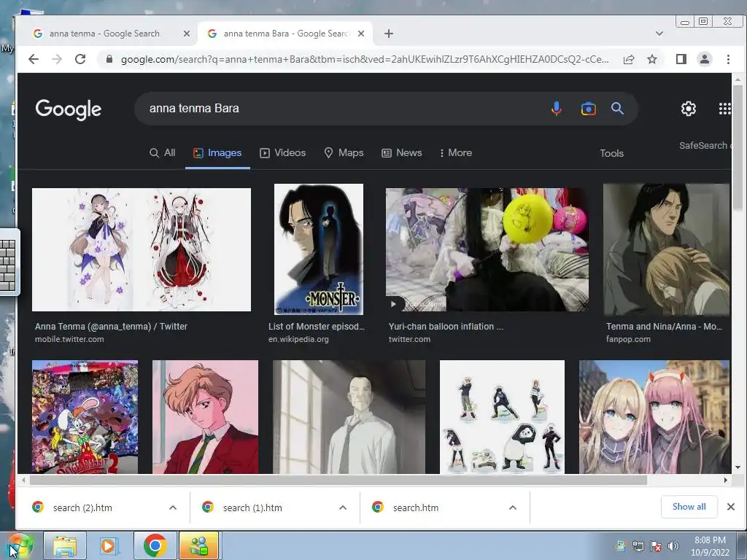Screen dimensions: 747x560
Task: Click the horizontal scrollbar thumb
Action: (x=338, y=480)
